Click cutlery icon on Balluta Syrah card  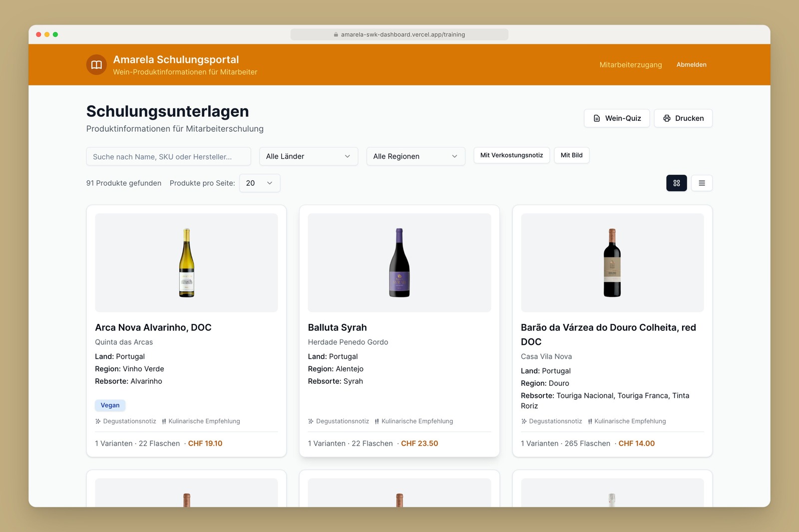(x=377, y=421)
